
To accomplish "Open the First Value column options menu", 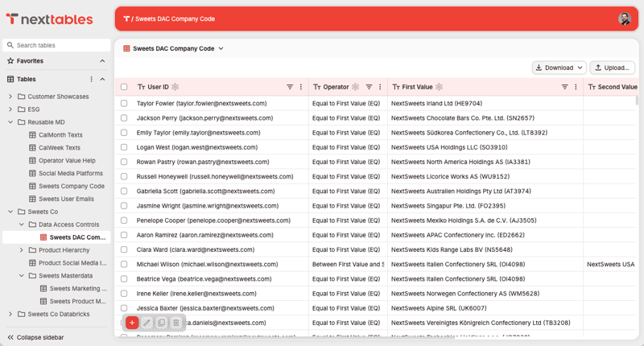I will (576, 87).
